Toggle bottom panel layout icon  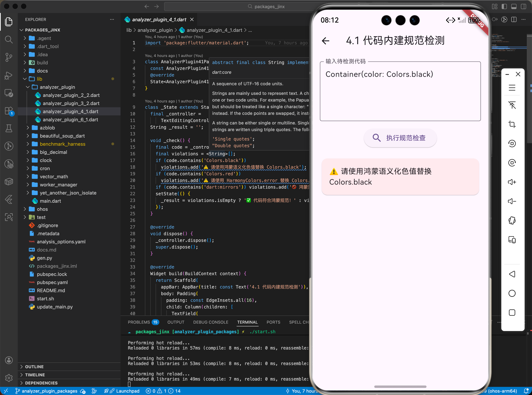click(514, 6)
